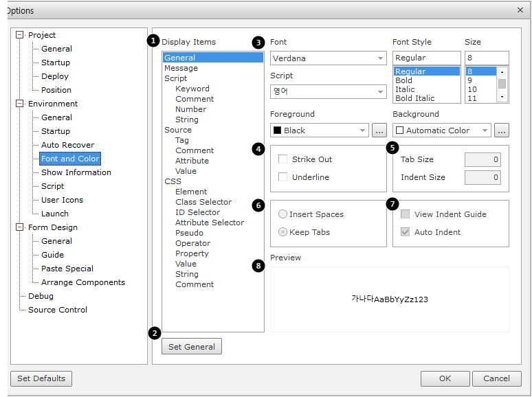Viewport: 532px width, 397px height.
Task: Click the black Foreground color swatch
Action: click(277, 131)
